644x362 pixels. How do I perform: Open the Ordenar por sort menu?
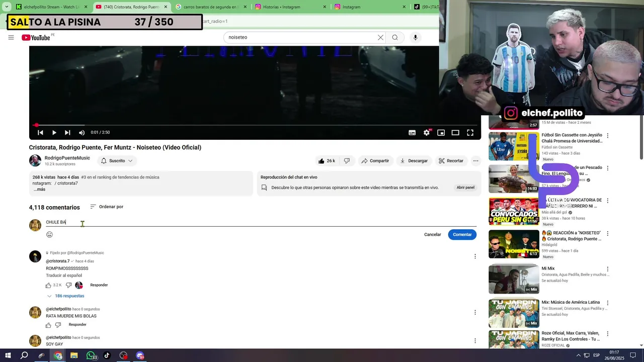point(107,207)
